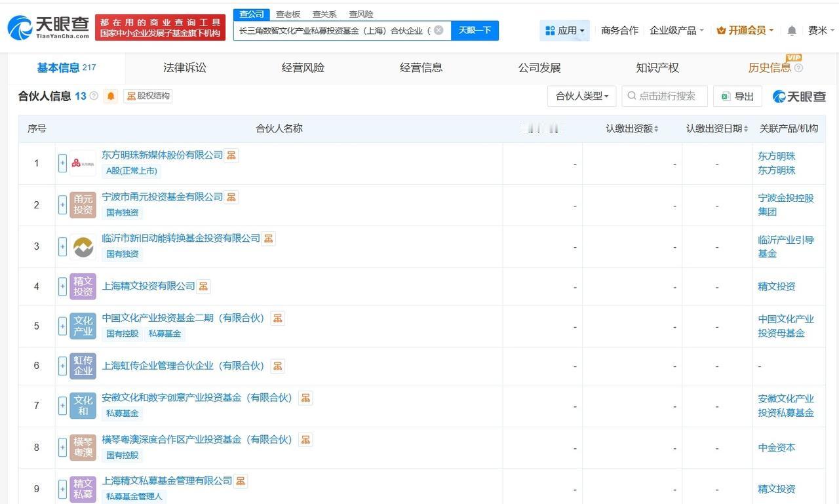Expand row 5 中国文化产业投资基金二期 details
This screenshot has height=504, width=839.
pos(63,326)
